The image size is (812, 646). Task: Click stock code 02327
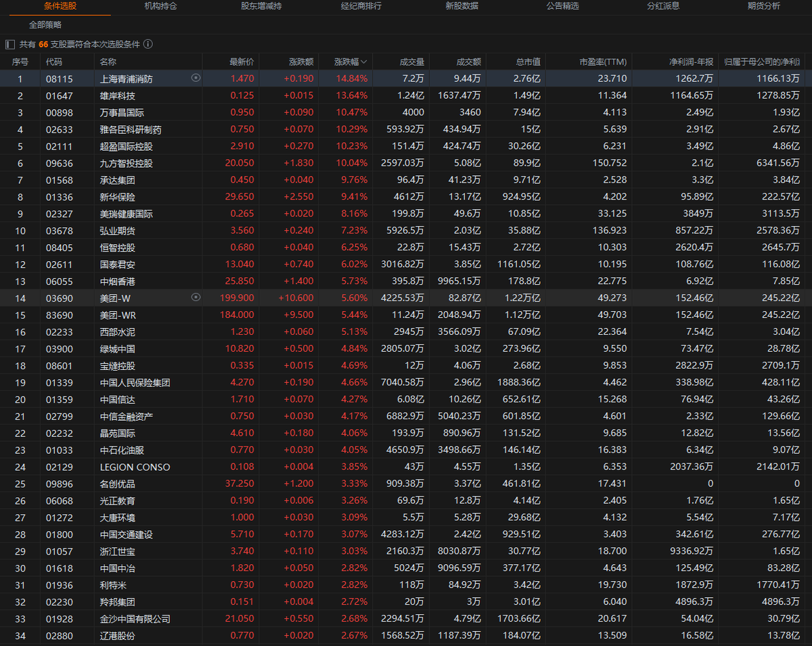point(59,214)
